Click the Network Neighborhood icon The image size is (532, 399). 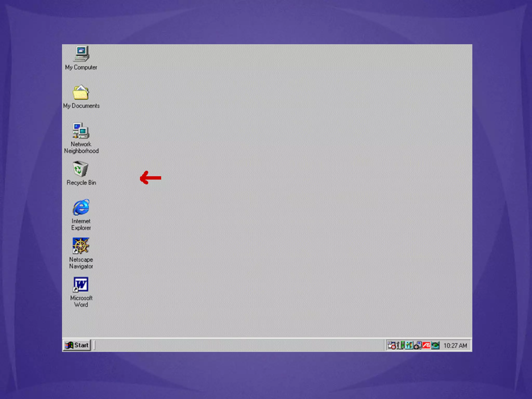[x=81, y=131]
